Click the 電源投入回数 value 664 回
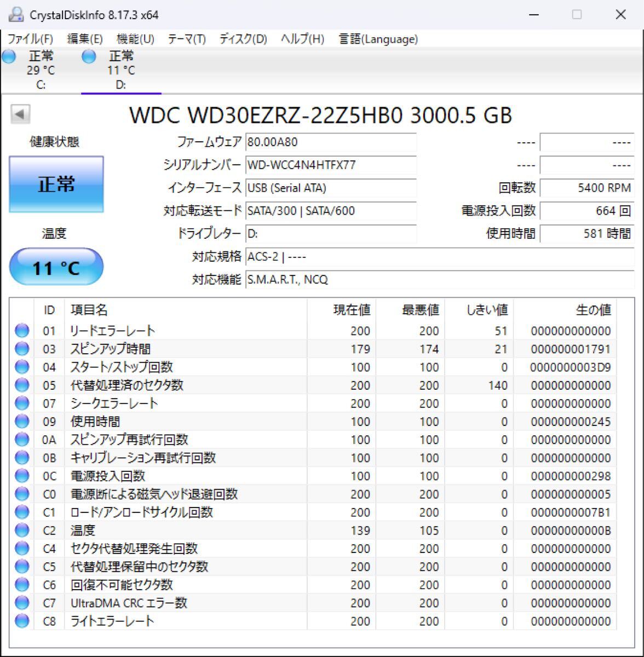 (x=587, y=211)
